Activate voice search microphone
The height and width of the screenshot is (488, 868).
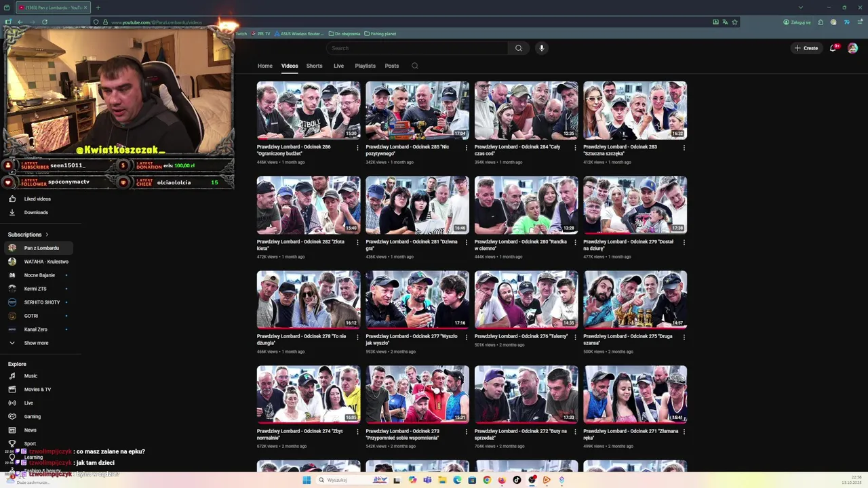(x=541, y=48)
